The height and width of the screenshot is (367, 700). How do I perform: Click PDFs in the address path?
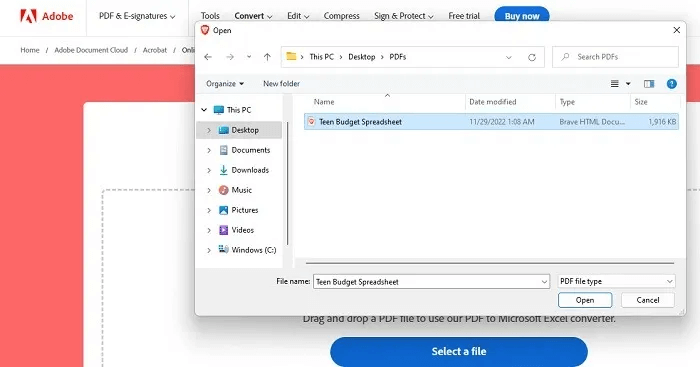click(x=398, y=57)
